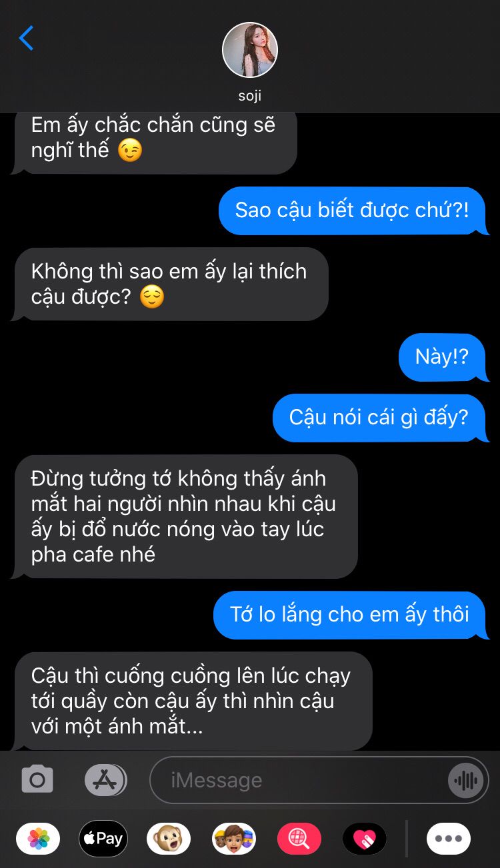Expand contact details via the soji name

[x=250, y=96]
